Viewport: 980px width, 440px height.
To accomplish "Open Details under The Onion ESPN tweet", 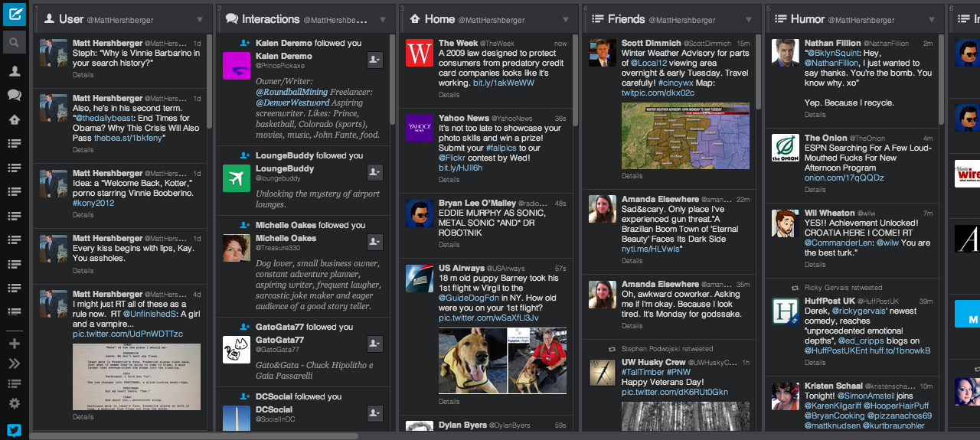I will [815, 190].
